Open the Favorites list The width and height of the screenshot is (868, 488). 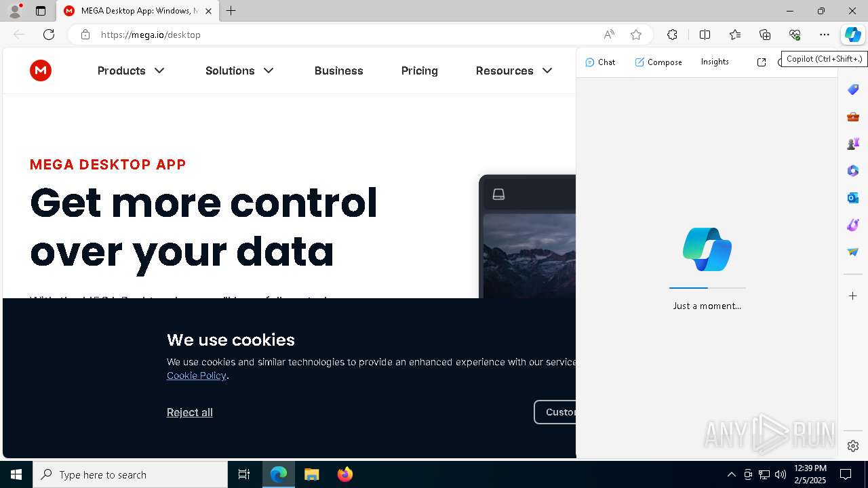click(735, 35)
